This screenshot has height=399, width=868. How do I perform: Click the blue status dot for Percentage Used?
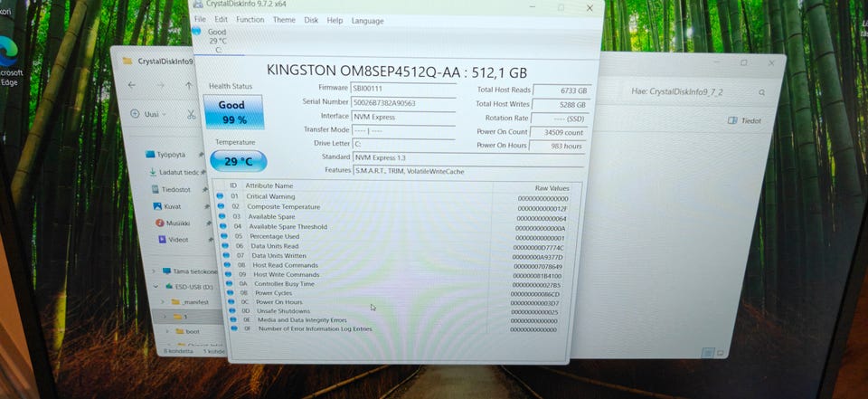pos(224,236)
